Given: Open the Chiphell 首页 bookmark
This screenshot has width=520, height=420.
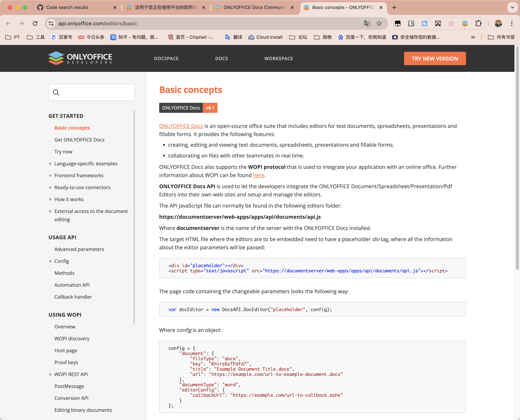Looking at the screenshot, I should [191, 37].
